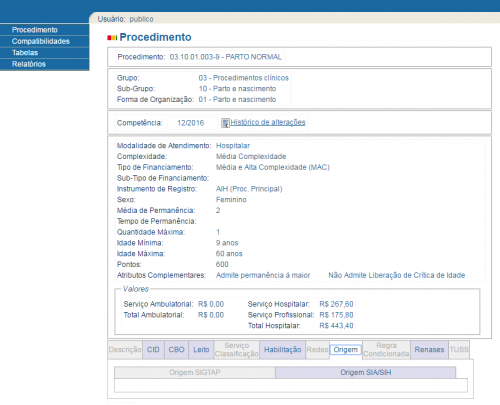
Task: Click the Usuário: publico label
Action: [x=125, y=19]
